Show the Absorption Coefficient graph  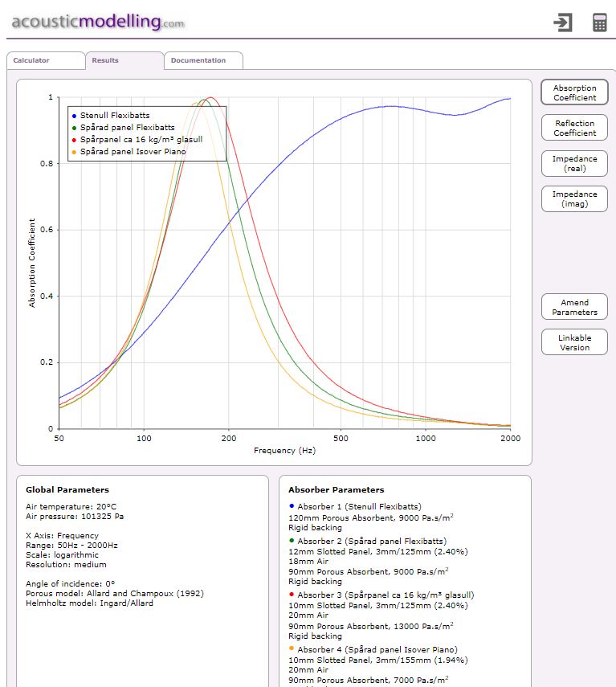pos(574,93)
